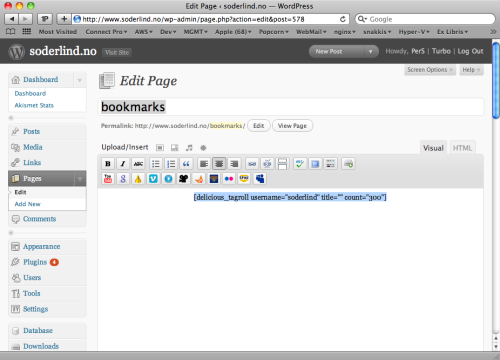The width and height of the screenshot is (500, 360).
Task: Toggle fullscreen editing mode
Action: coord(315,164)
